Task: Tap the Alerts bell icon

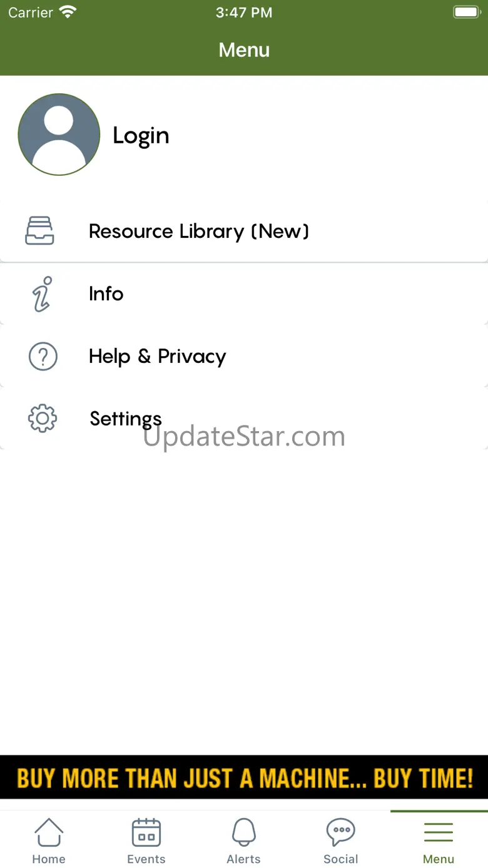Action: (244, 832)
